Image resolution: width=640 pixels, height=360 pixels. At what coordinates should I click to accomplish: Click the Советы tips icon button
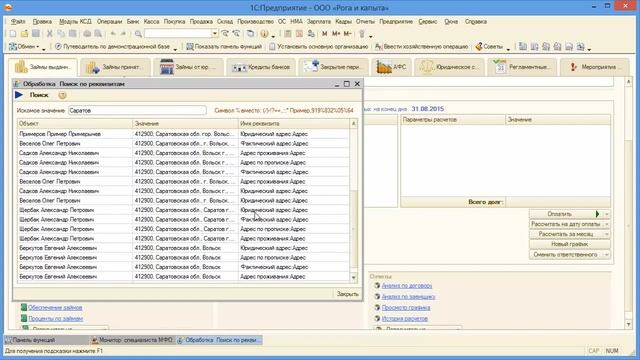489,47
